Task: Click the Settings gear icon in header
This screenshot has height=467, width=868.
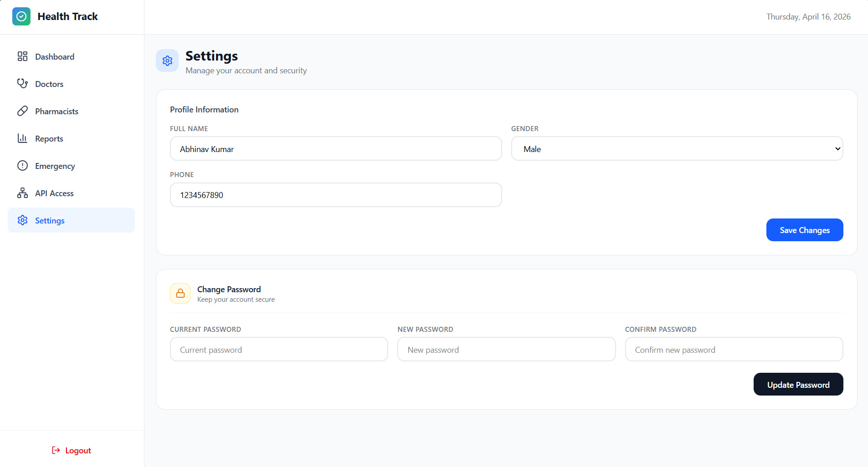Action: coord(167,60)
